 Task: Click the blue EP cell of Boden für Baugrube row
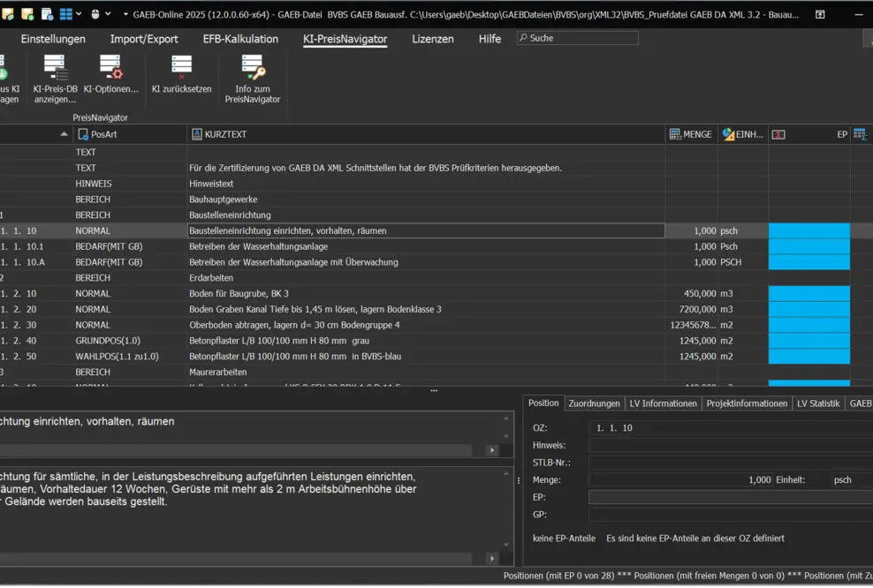[809, 293]
